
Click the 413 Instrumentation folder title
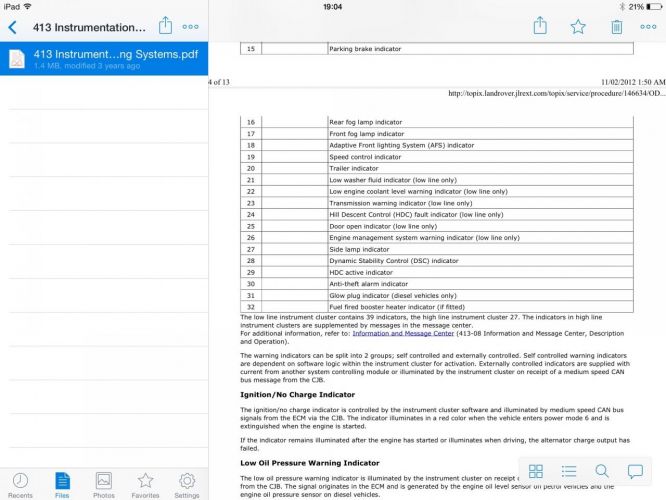pos(90,27)
